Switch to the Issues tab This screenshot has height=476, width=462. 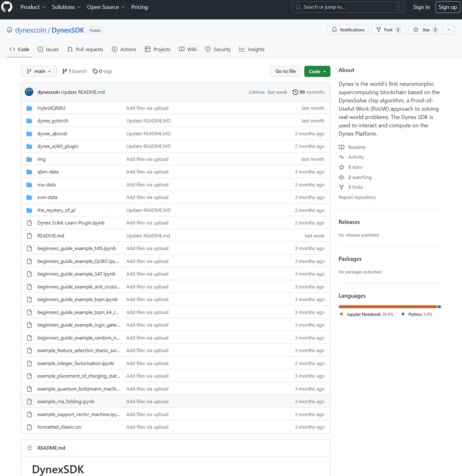48,50
